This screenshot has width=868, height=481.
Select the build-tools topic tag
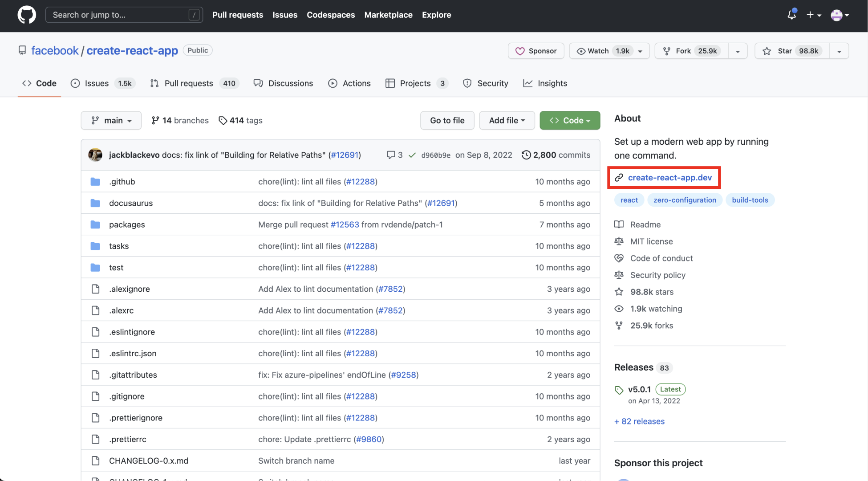click(x=750, y=200)
